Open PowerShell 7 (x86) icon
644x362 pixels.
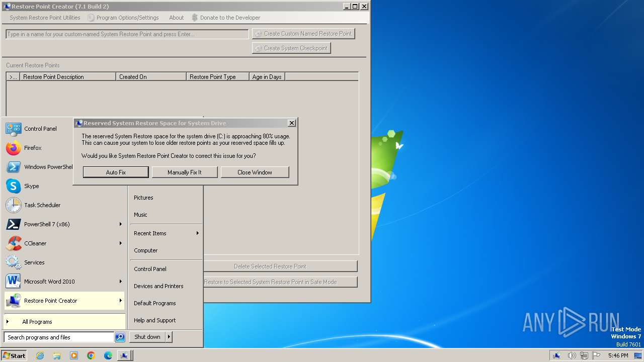[x=14, y=224]
